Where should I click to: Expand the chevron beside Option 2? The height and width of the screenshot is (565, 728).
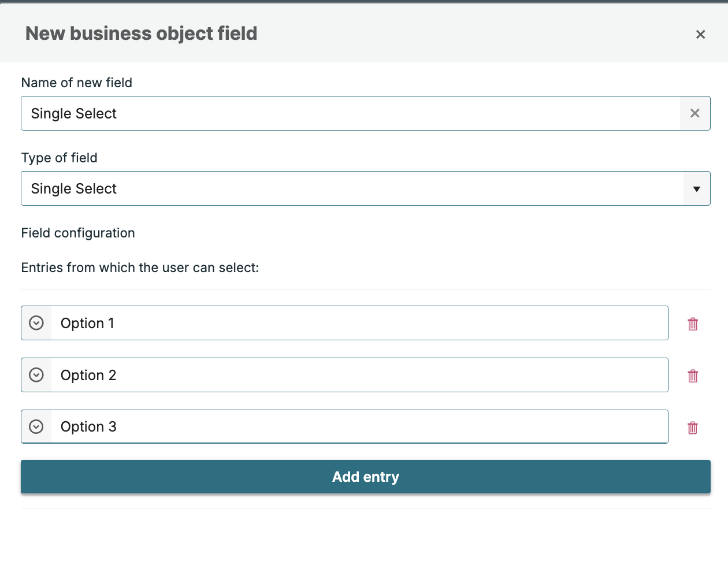(x=36, y=375)
